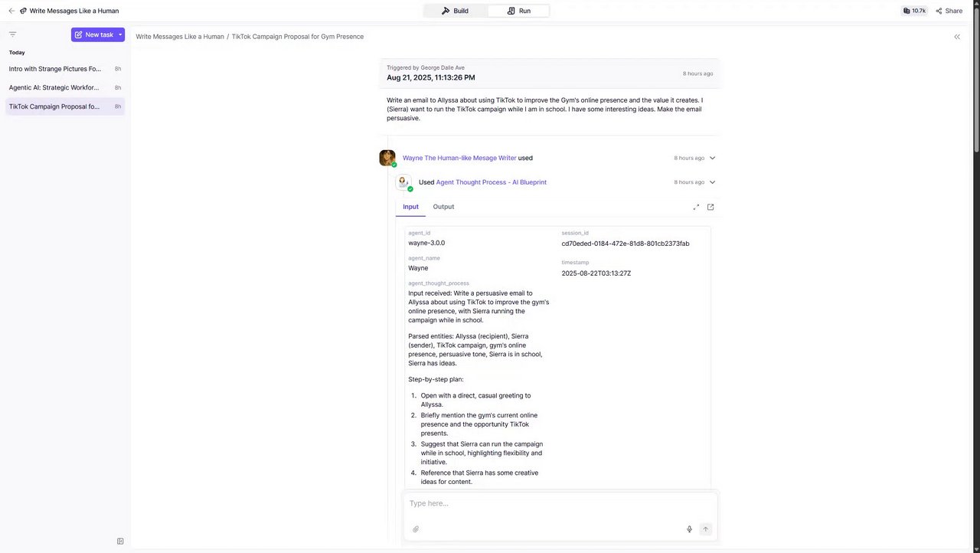
Task: Open Agentic AI: Strategic Workforce task
Action: coord(65,87)
